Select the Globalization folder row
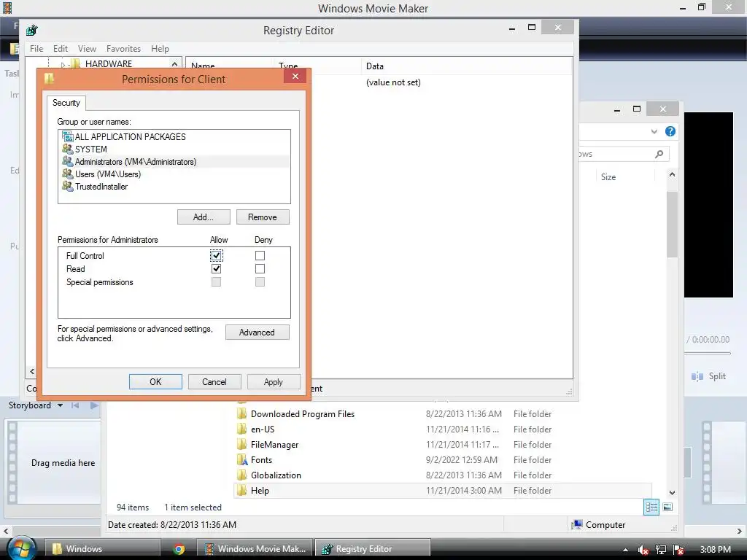Screen dimensions: 747x560 (443, 475)
